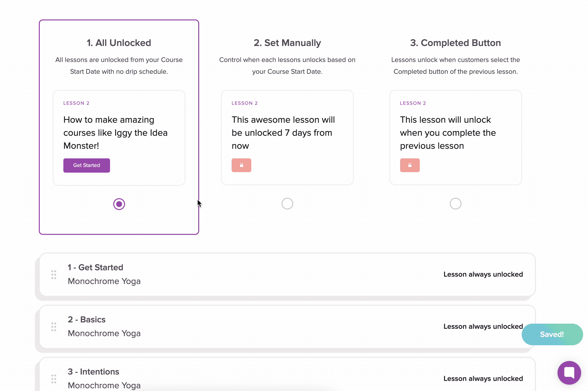Open the 2 - Basics lesson row
This screenshot has height=391, width=588.
[x=86, y=319]
